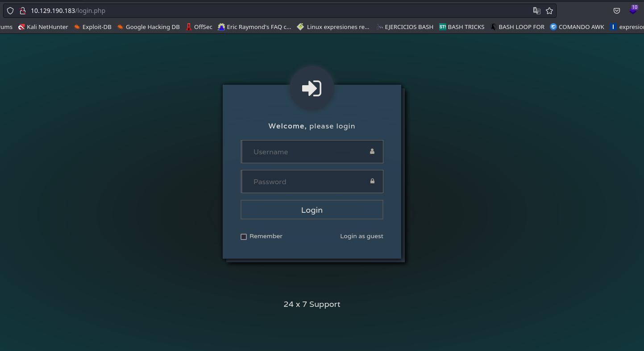Click the Login as guest link
Image resolution: width=644 pixels, height=351 pixels.
pos(361,236)
